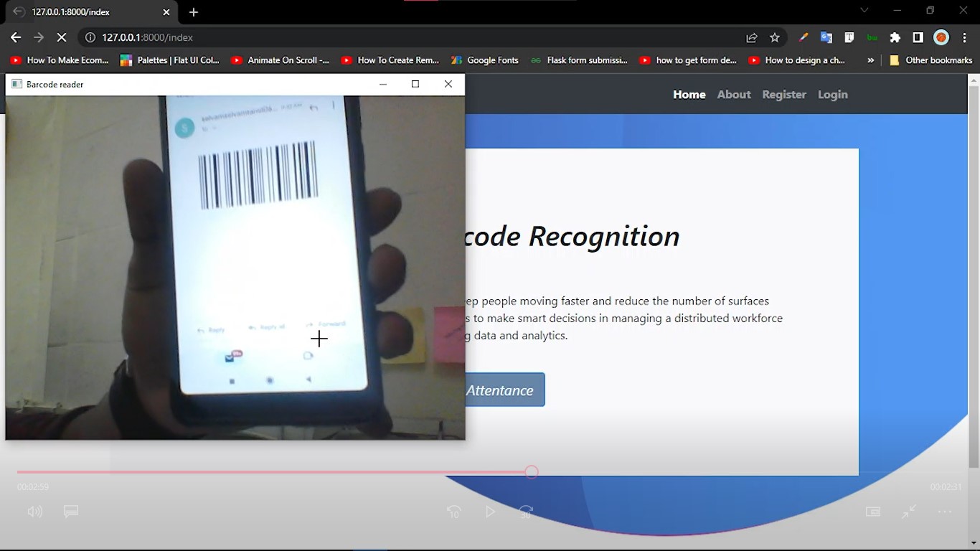This screenshot has width=980, height=551.
Task: Bookmark this page with star icon
Action: coord(775,37)
